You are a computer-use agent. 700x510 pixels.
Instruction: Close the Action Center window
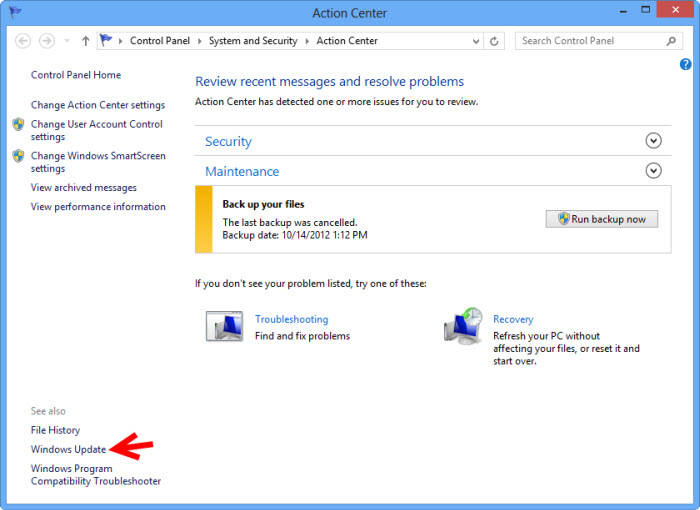[675, 9]
